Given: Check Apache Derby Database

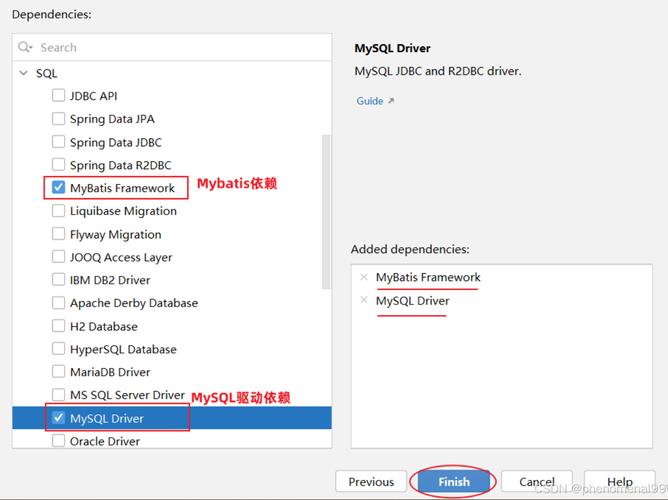Looking at the screenshot, I should pos(58,303).
